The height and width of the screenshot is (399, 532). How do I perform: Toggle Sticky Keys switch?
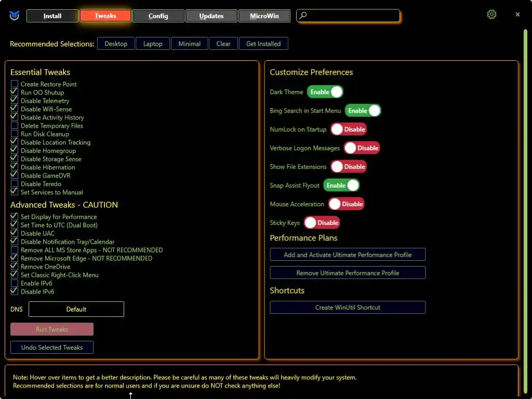(322, 222)
